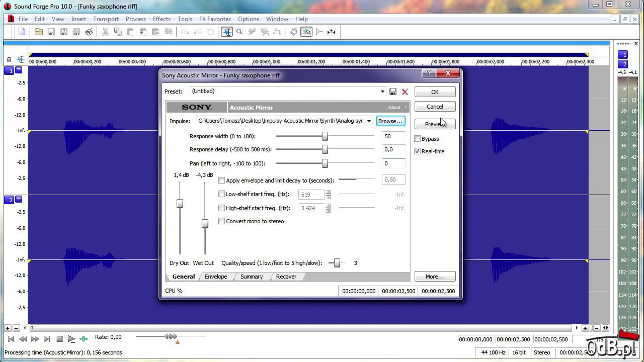644x362 pixels.
Task: Enable Low-shelf start freq. checkbox
Action: pos(221,194)
